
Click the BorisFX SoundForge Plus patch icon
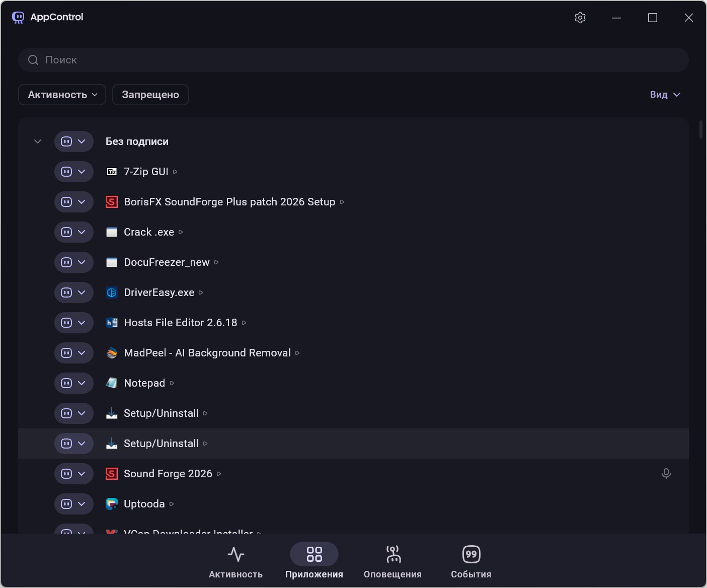(112, 202)
